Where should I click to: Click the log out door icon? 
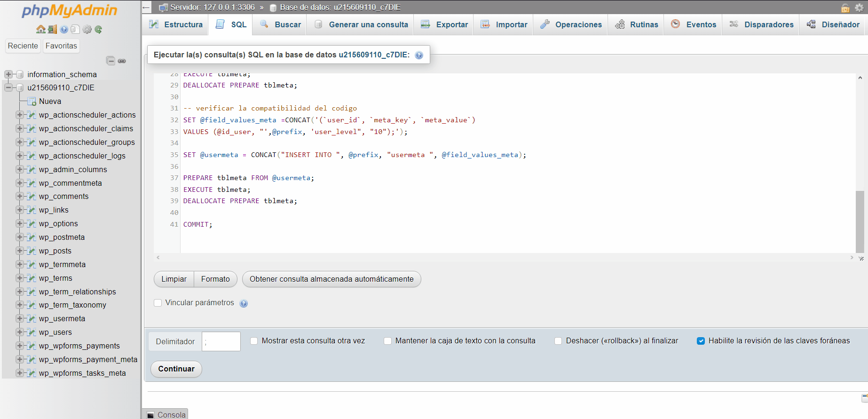coord(52,29)
